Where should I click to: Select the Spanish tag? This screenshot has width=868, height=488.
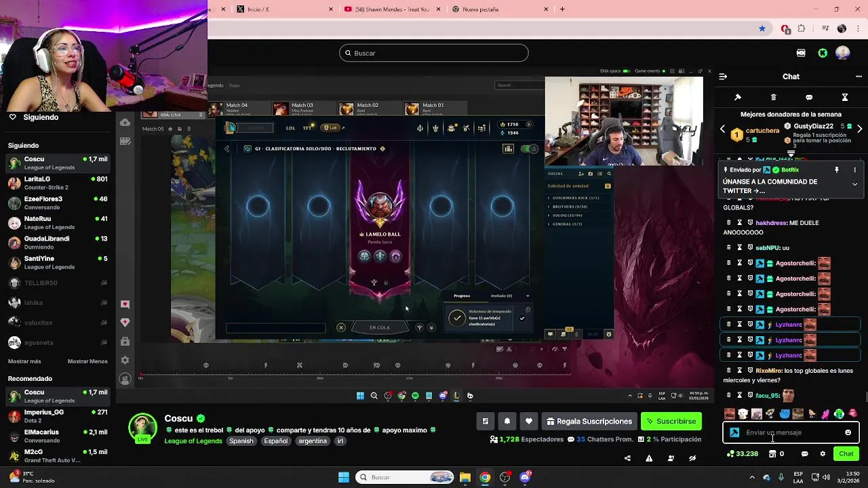coord(241,441)
